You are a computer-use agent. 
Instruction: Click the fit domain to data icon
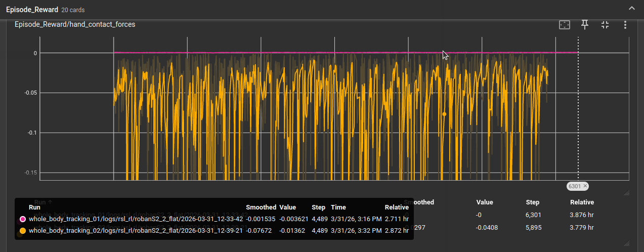tap(564, 25)
